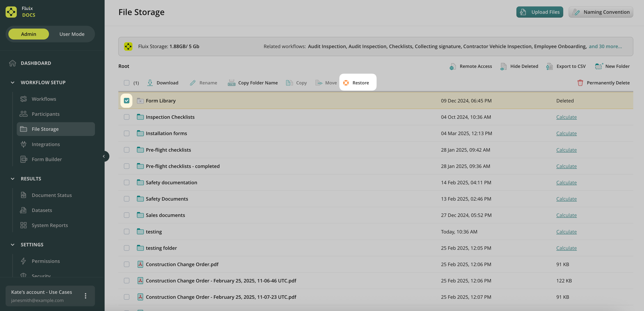Click the Hide Deleted icon
Screen dimensions: 644x311
click(503, 66)
